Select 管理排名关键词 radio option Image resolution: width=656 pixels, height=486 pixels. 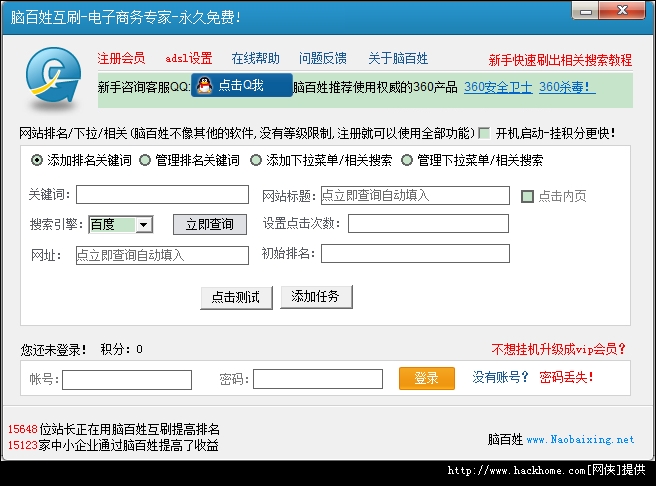click(145, 160)
